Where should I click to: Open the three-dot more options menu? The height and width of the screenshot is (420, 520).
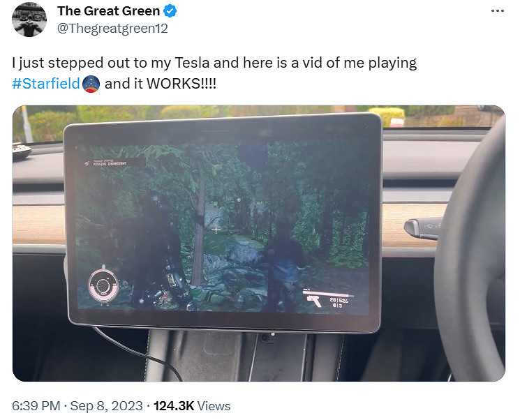tap(498, 11)
